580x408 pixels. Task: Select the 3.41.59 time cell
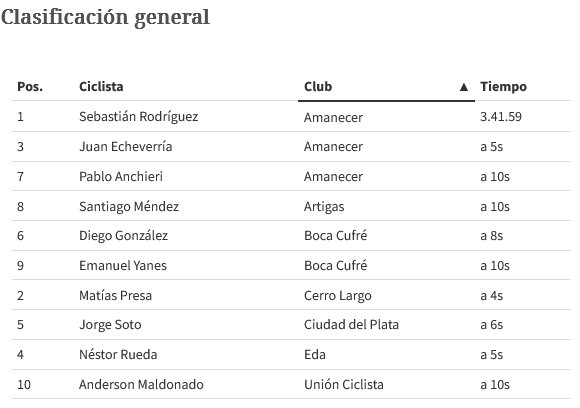click(501, 117)
